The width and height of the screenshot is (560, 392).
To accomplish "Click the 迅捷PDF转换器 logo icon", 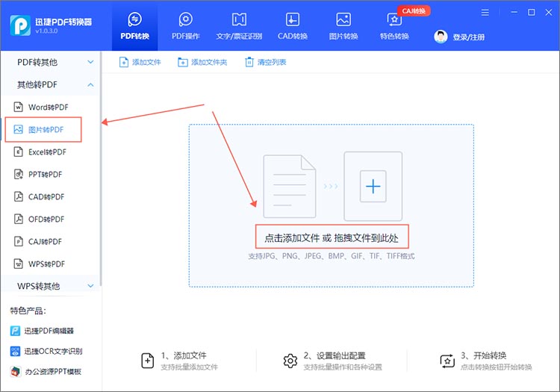I will [x=20, y=25].
